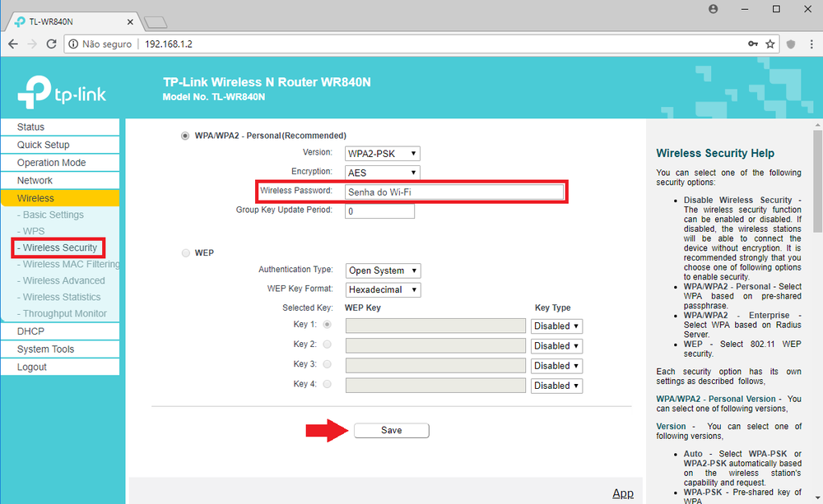This screenshot has height=504, width=823.
Task: Click the browser back arrow
Action: pyautogui.click(x=13, y=44)
